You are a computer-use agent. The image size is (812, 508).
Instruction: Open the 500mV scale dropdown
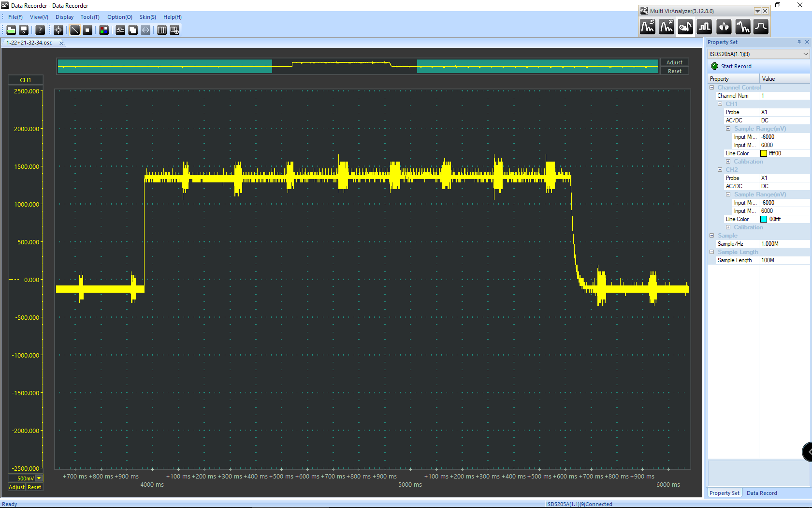39,478
